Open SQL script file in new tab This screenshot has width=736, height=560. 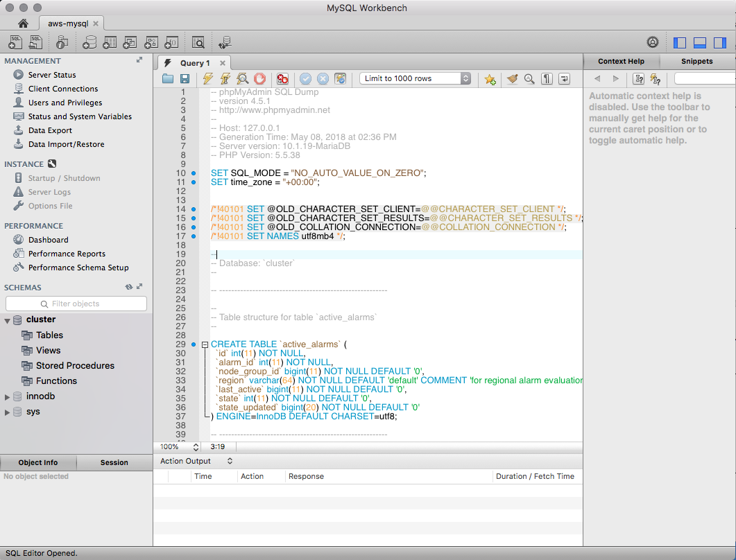pyautogui.click(x=35, y=42)
